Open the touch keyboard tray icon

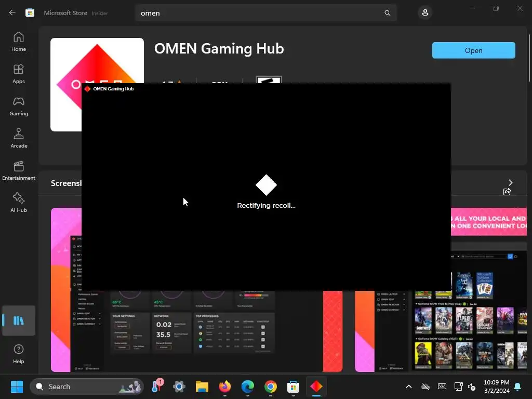pos(442,387)
